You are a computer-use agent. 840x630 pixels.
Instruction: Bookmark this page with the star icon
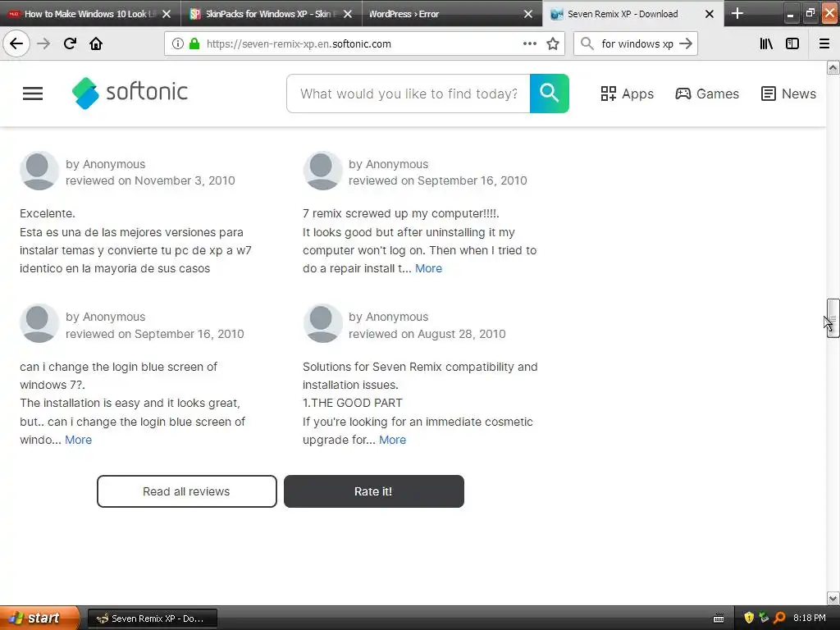(x=553, y=44)
